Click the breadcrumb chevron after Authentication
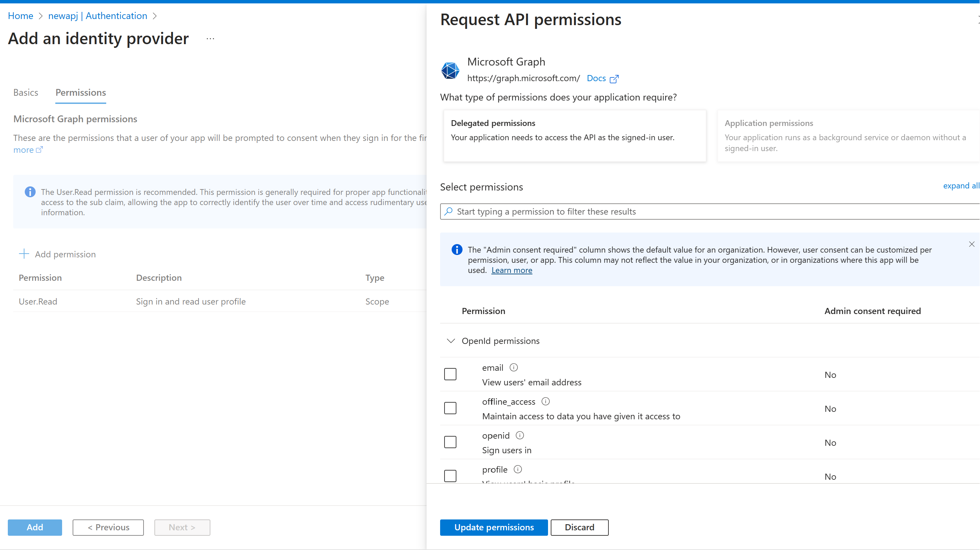The width and height of the screenshot is (980, 550). tap(154, 16)
